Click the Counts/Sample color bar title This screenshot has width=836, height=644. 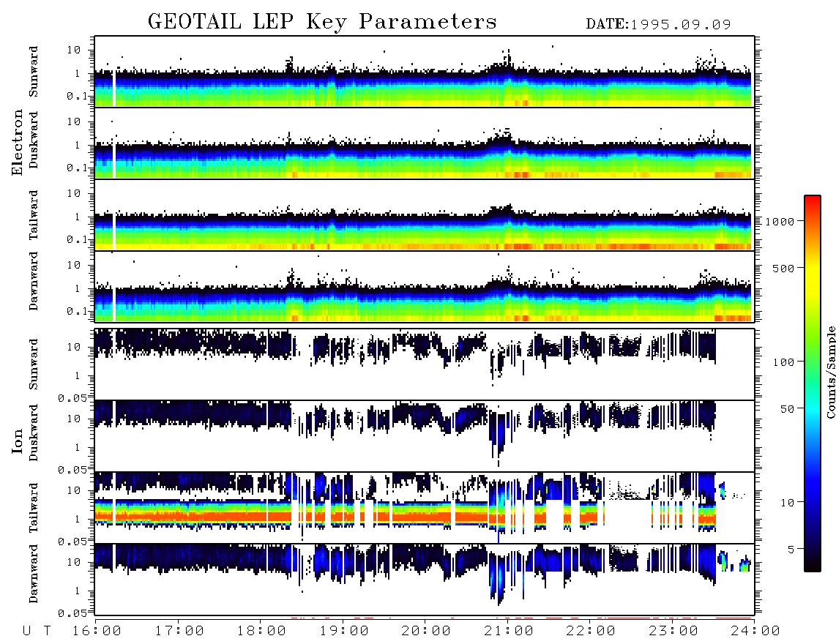[830, 372]
